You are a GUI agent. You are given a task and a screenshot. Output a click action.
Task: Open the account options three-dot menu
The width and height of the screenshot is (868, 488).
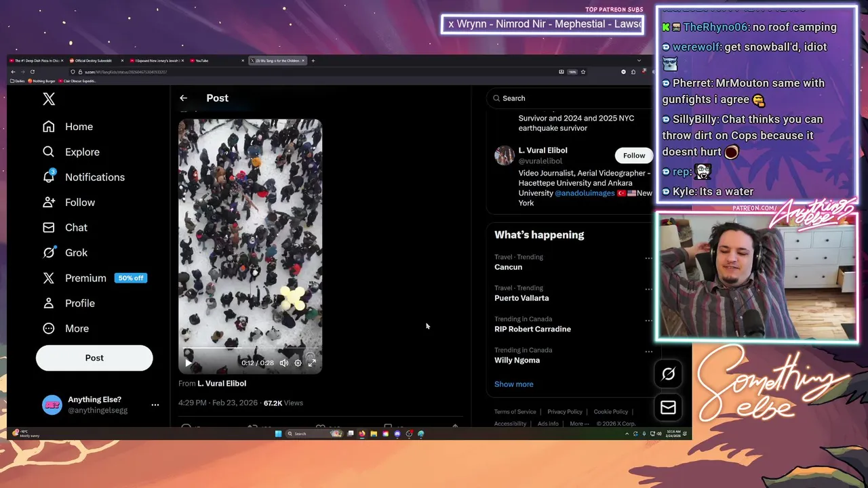155,405
